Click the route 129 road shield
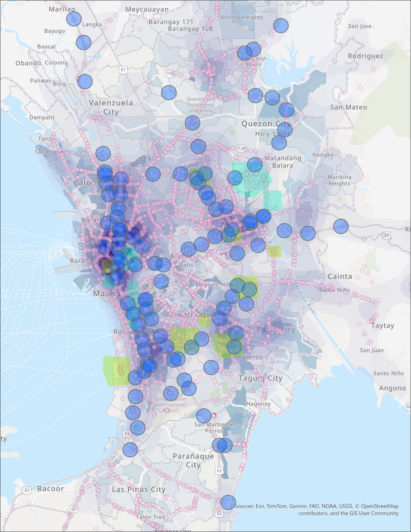Image resolution: width=411 pixels, height=532 pixels. click(241, 148)
